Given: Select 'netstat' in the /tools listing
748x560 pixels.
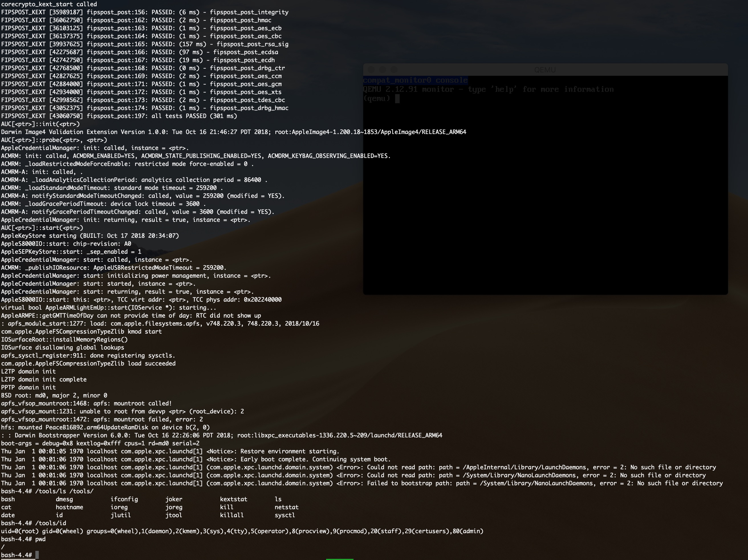Looking at the screenshot, I should [x=286, y=507].
